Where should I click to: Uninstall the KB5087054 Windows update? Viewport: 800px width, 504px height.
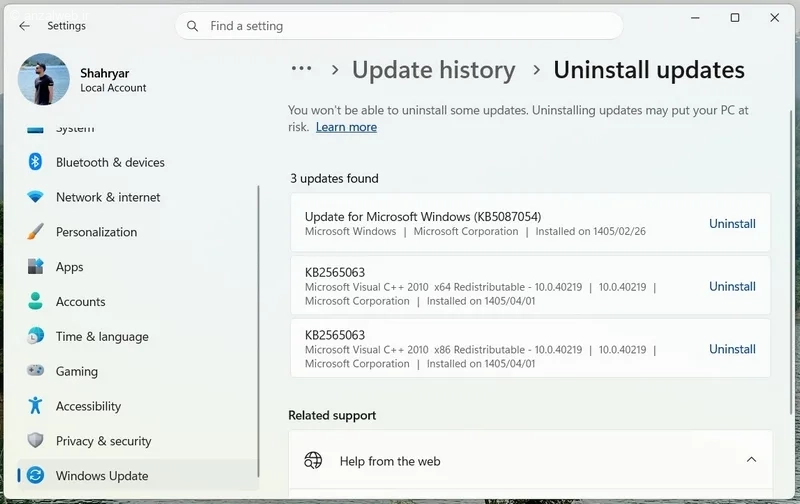(x=732, y=223)
